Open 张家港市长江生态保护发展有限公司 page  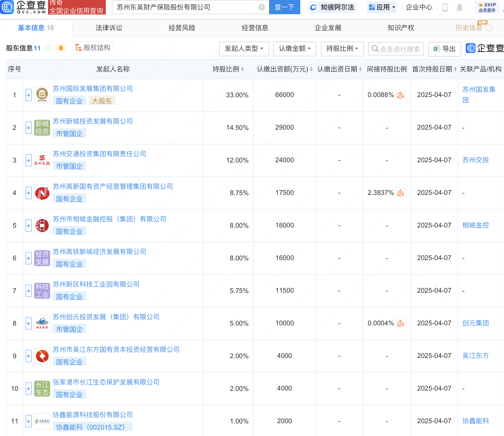[106, 382]
